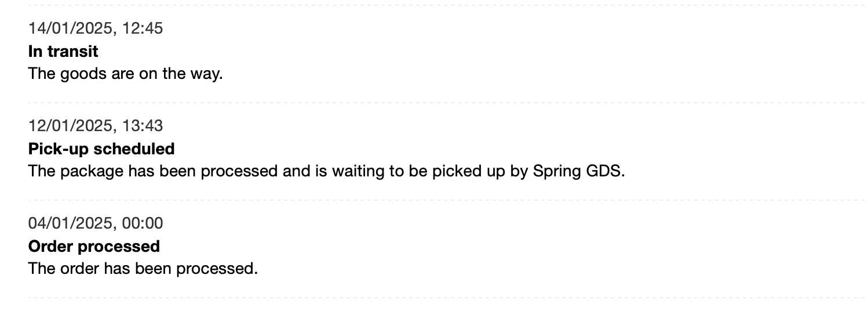Click "The package has been processed" phrase
Screen dimensions: 868x311
tap(153, 172)
